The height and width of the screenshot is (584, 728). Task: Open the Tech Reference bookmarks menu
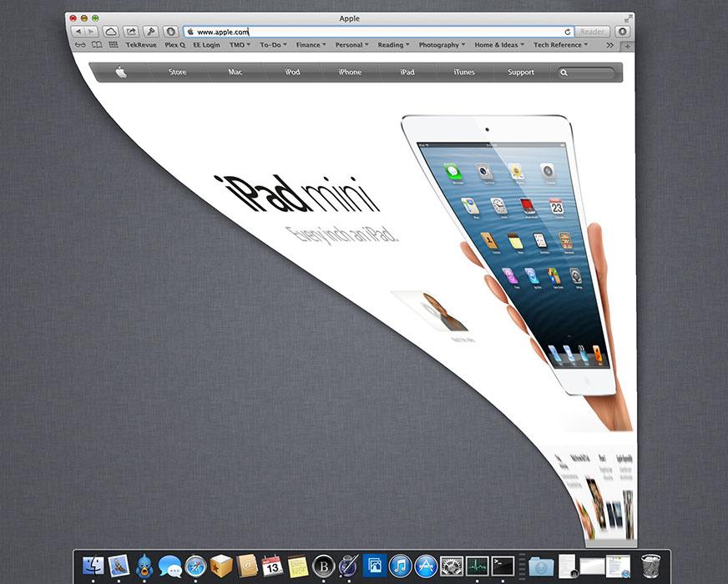(x=561, y=45)
